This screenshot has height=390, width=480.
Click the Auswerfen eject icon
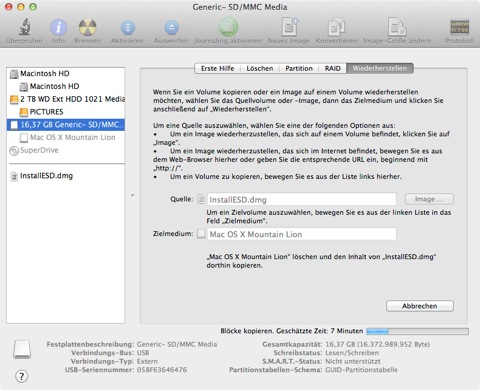(171, 27)
